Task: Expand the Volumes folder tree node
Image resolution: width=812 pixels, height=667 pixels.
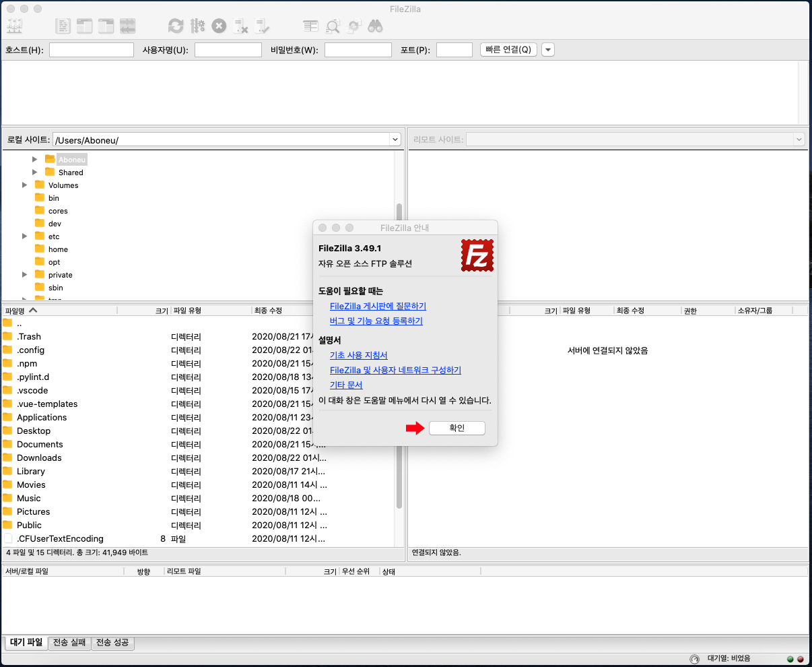Action: pyautogui.click(x=25, y=185)
